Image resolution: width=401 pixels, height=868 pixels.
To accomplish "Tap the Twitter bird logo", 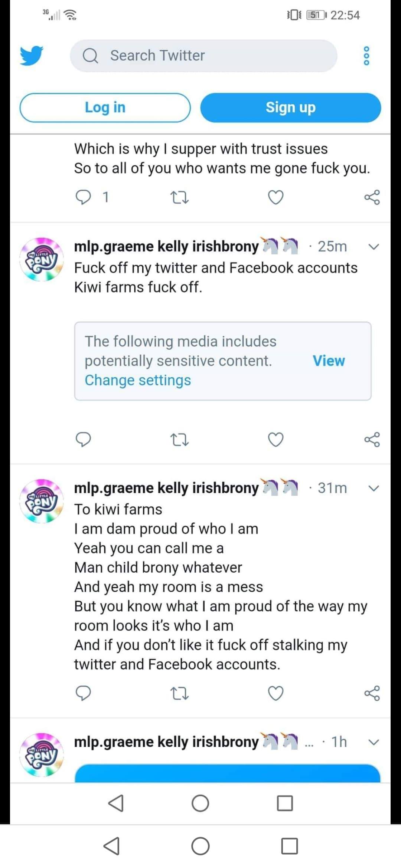I will pos(32,56).
